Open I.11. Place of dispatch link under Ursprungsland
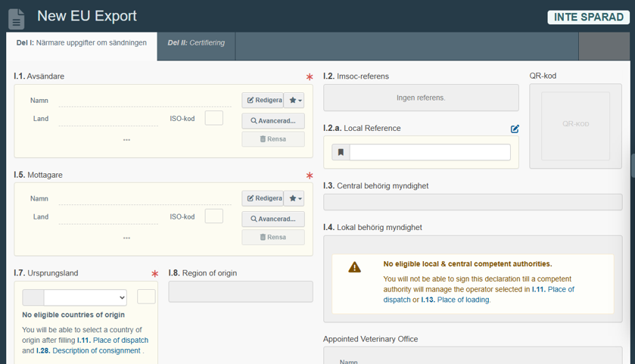Viewport: 635px width, 364px height. pyautogui.click(x=113, y=340)
